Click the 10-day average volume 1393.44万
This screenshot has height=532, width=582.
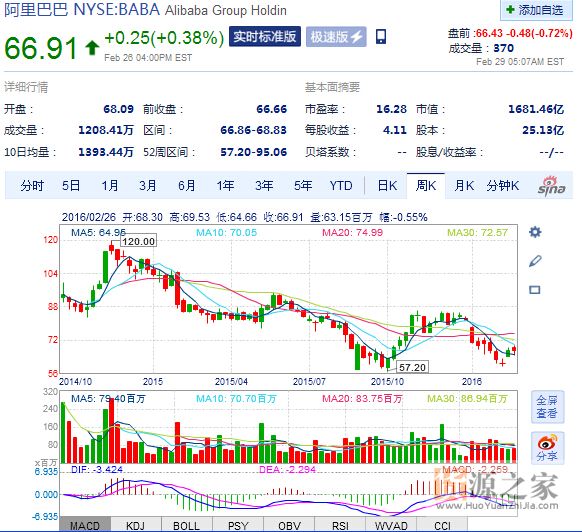tap(106, 152)
